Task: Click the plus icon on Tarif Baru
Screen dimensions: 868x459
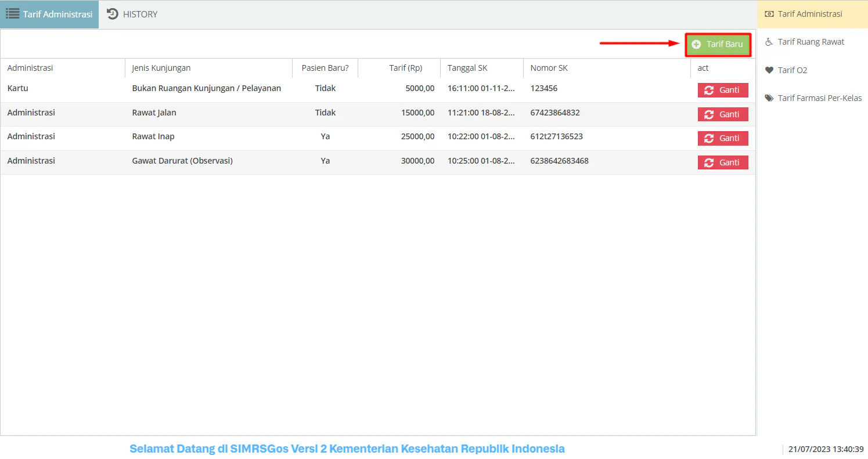Action: (x=696, y=44)
